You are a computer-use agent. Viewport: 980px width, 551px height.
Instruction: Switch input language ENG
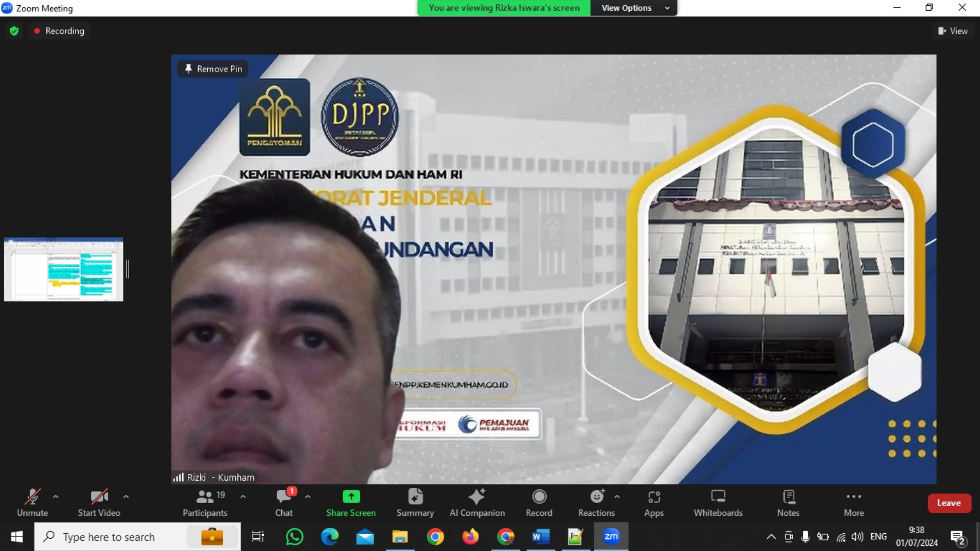point(878,537)
